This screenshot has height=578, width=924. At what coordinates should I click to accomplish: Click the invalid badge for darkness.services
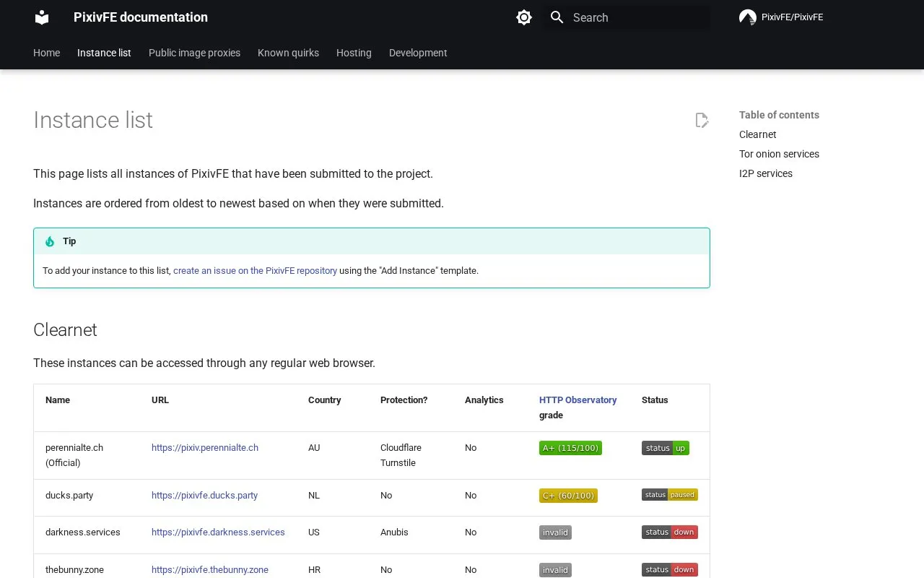pos(555,532)
